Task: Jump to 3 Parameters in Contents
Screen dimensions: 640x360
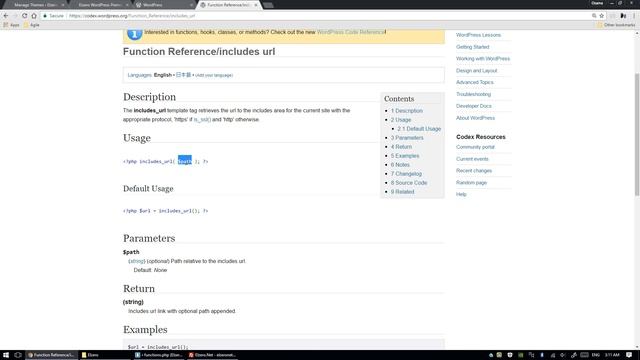Action: pos(407,138)
